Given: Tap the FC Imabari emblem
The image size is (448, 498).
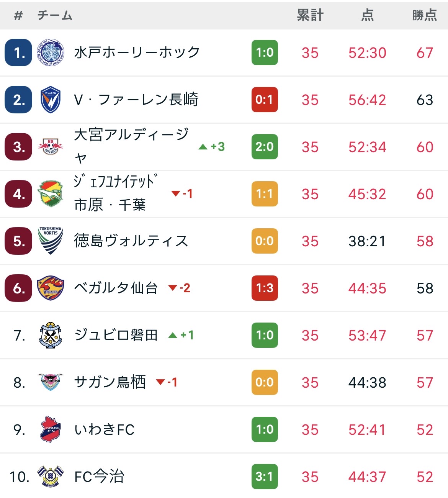Looking at the screenshot, I should 51,477.
